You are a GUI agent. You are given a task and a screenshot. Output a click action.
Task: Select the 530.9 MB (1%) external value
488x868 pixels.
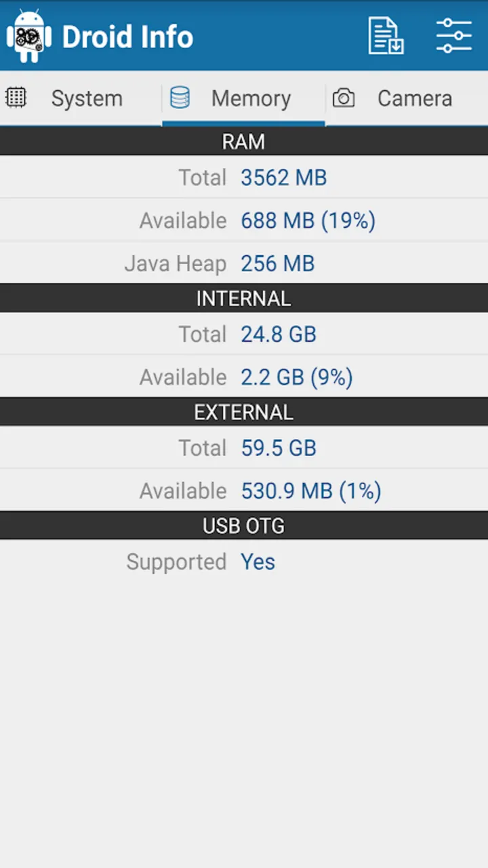311,491
